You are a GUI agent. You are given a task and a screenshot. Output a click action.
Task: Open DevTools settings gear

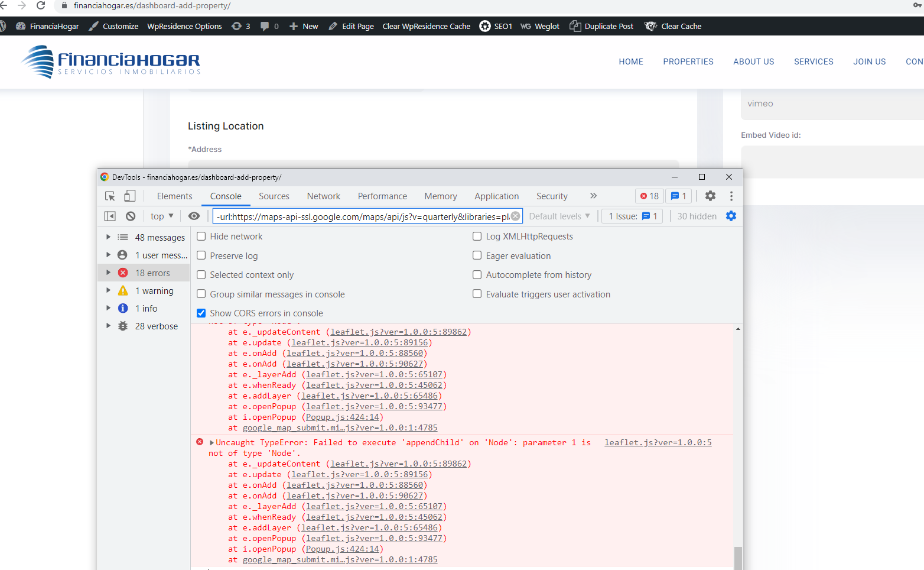point(710,196)
